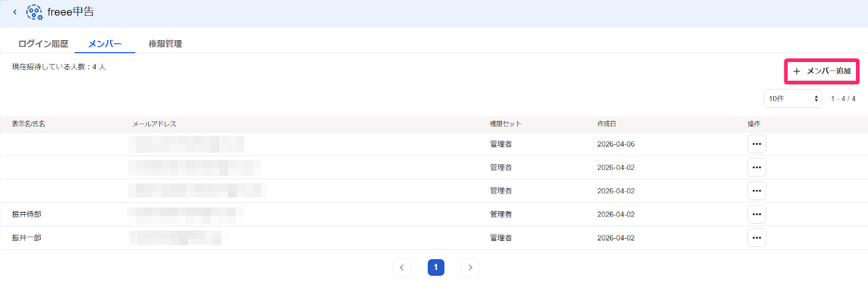Select the name 振井一郎

(x=27, y=238)
